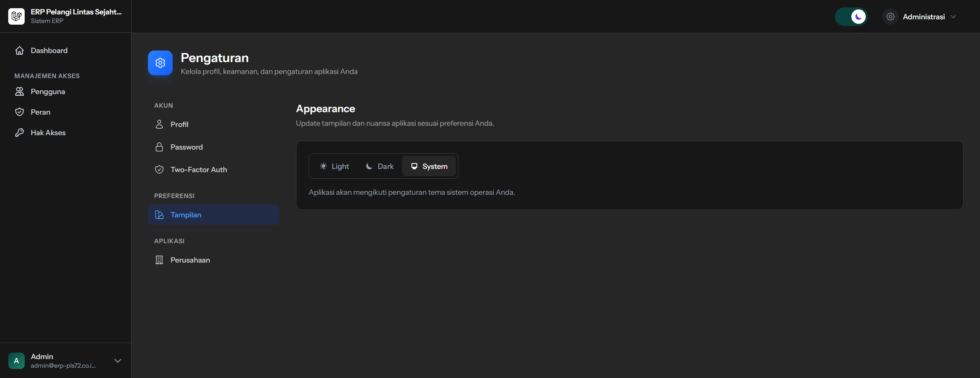
Task: Open the Tampilan preferences item
Action: click(186, 215)
